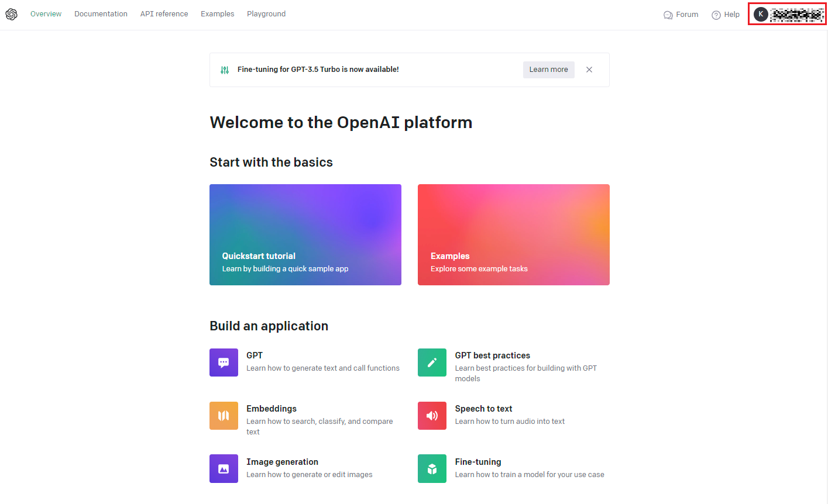828x504 pixels.
Task: Open the red Examples card
Action: [x=514, y=235]
